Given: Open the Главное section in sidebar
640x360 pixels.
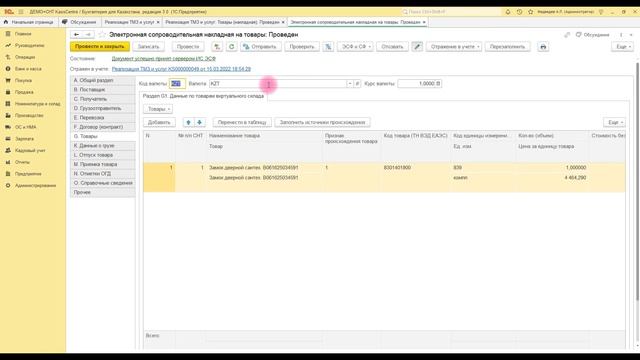Looking at the screenshot, I should tap(23, 34).
